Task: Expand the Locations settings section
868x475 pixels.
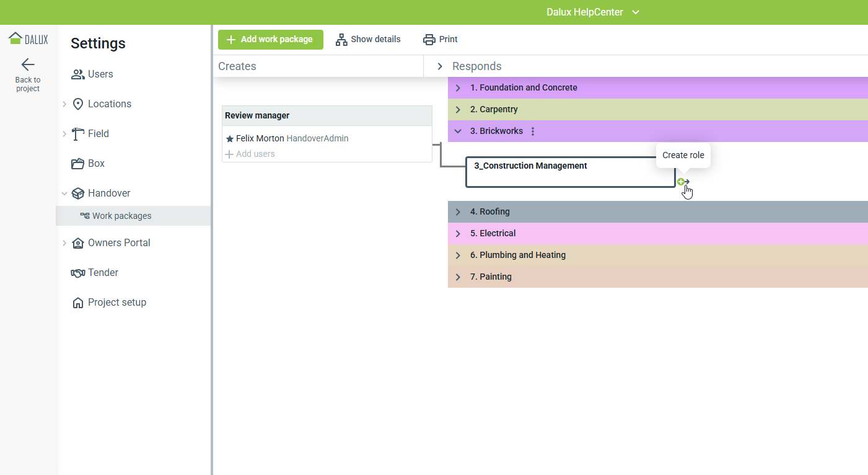Action: [x=64, y=104]
